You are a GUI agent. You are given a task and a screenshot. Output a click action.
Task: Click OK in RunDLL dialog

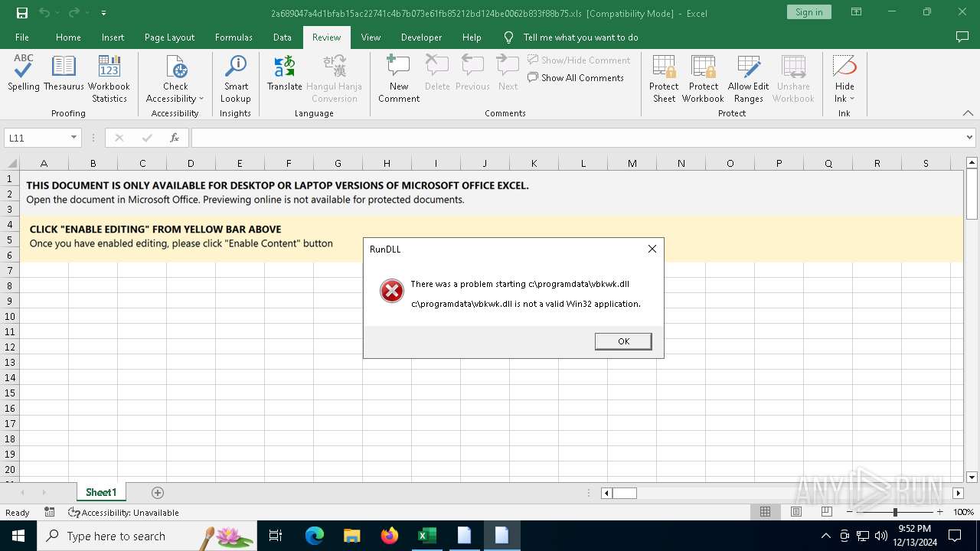(623, 341)
